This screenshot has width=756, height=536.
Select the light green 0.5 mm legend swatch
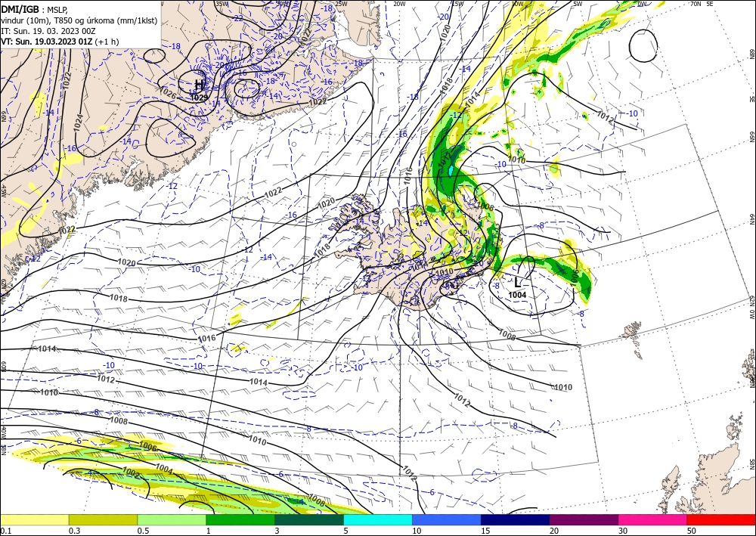172,519
